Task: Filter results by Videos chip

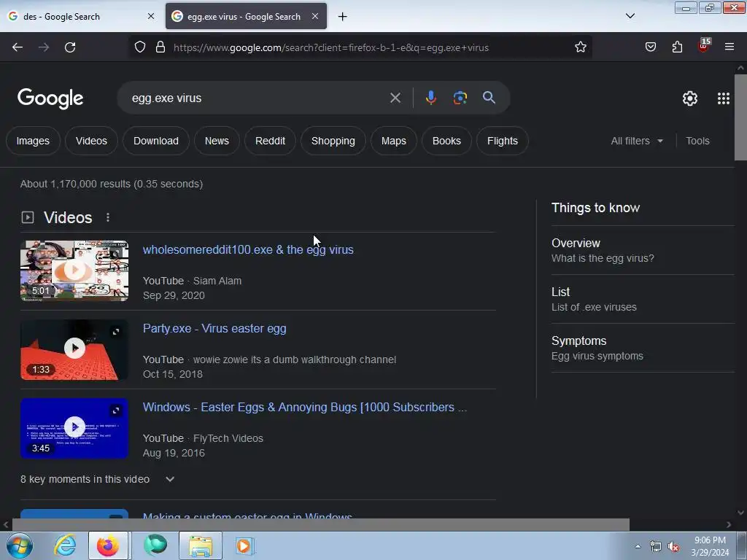Action: click(91, 141)
